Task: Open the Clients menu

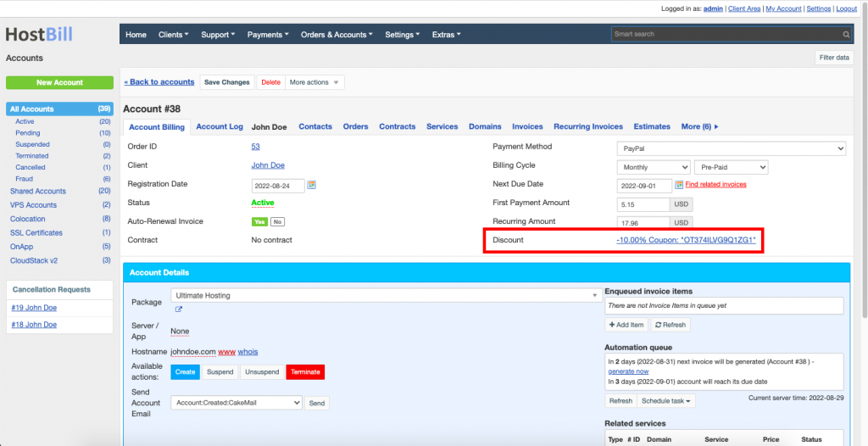Action: pyautogui.click(x=173, y=35)
